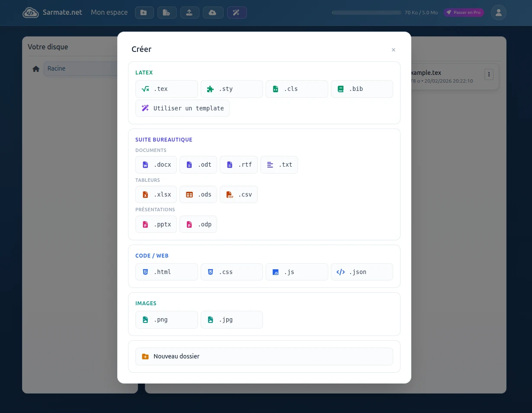The width and height of the screenshot is (532, 413).
Task: Click the .bib book icon
Action: 340,89
